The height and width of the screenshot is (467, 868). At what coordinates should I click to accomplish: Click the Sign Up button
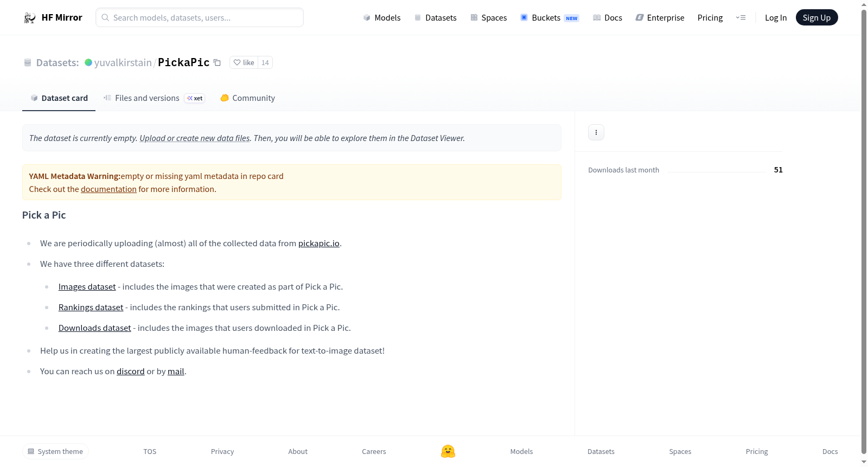tap(817, 18)
